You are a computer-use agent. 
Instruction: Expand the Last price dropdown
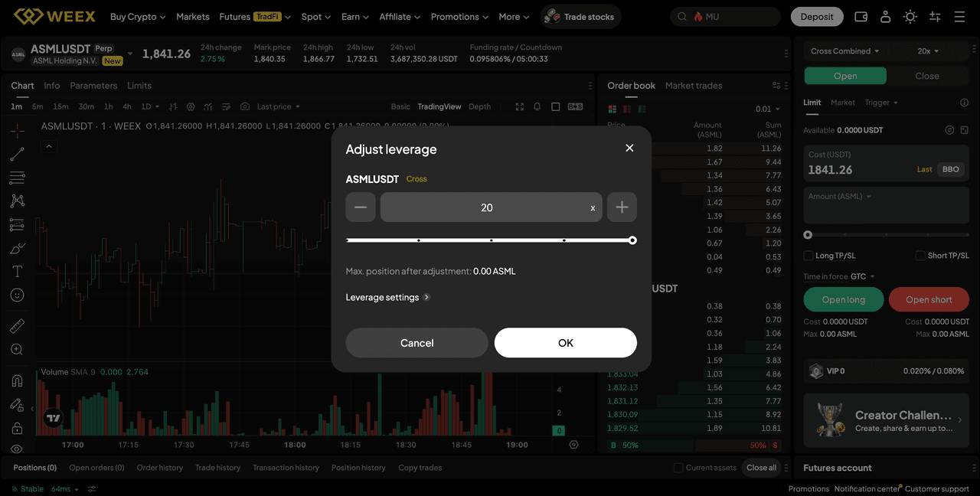(x=279, y=106)
